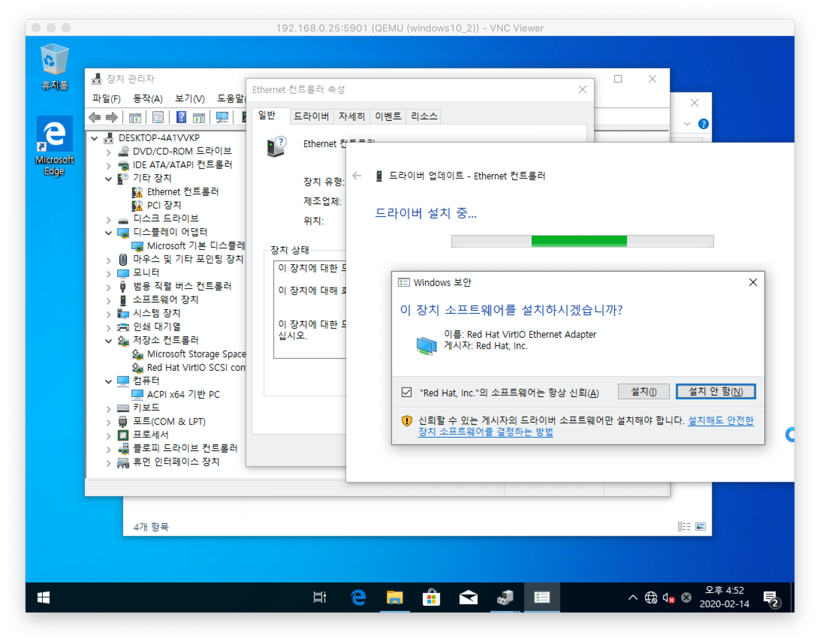Open Microsoft Store from the taskbar
Screen dimensions: 820x644
pyautogui.click(x=431, y=597)
